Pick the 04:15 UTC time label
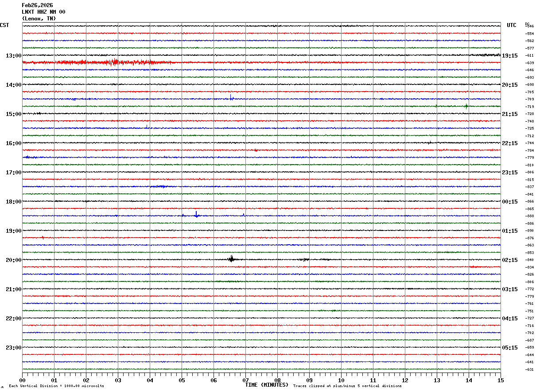 click(510, 319)
